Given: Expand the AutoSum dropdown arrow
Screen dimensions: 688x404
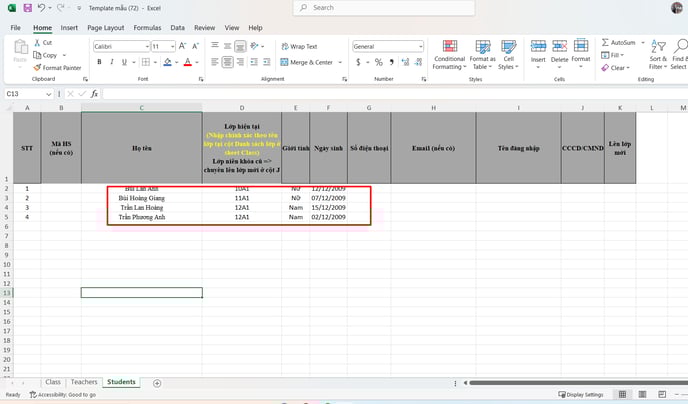Looking at the screenshot, I should 643,43.
